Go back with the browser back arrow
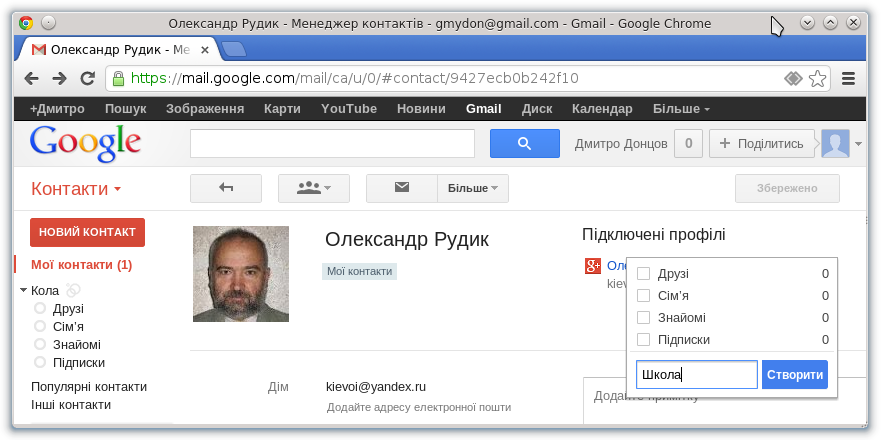 31,78
